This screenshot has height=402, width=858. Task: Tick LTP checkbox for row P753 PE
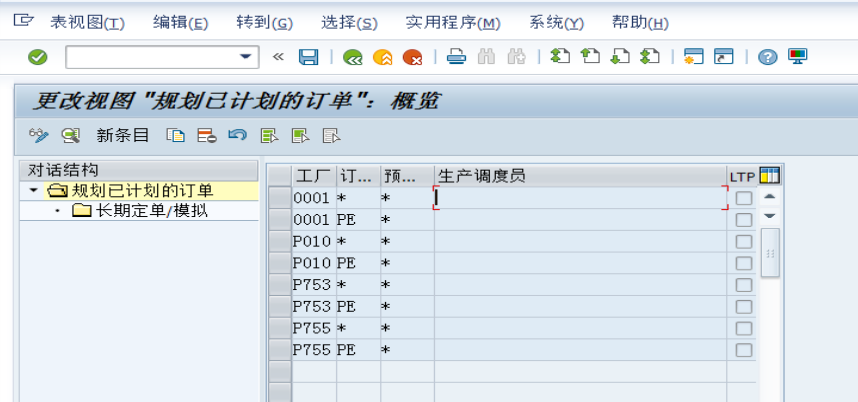[744, 307]
